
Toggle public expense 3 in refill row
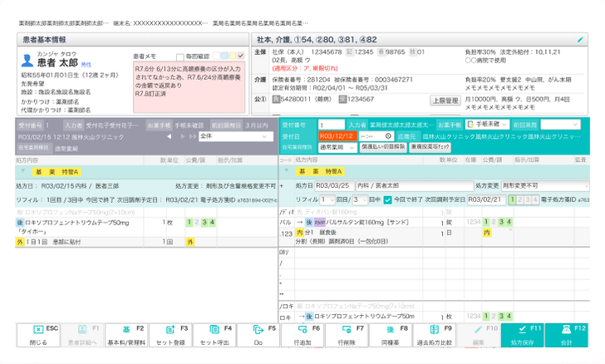pyautogui.click(x=528, y=200)
